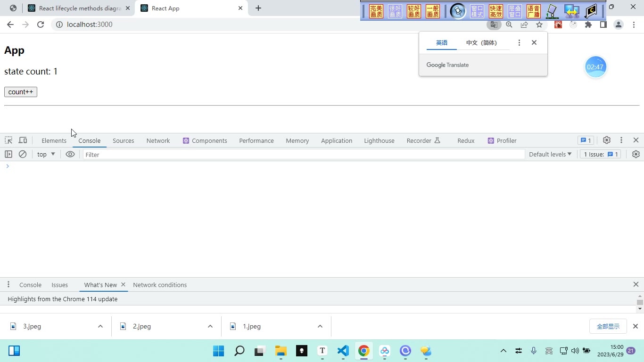The height and width of the screenshot is (362, 644).
Task: Click 全部显示 show all downloads button
Action: [x=608, y=326]
